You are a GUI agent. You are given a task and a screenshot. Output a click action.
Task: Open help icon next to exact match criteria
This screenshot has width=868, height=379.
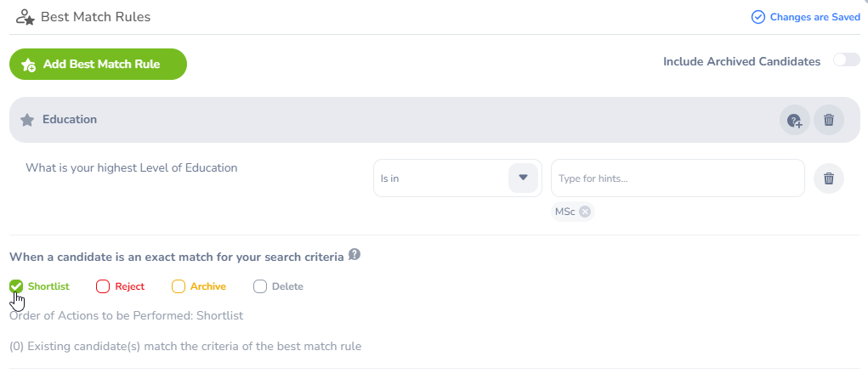[355, 254]
